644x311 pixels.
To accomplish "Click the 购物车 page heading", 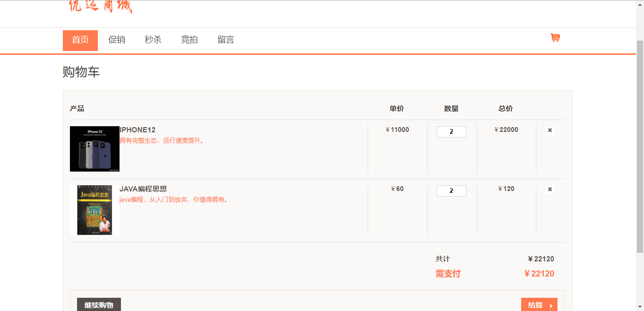I will (81, 72).
